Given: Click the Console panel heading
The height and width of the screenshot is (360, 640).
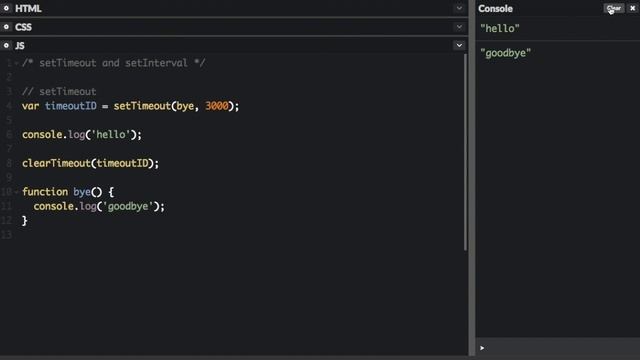Looking at the screenshot, I should 495,9.
